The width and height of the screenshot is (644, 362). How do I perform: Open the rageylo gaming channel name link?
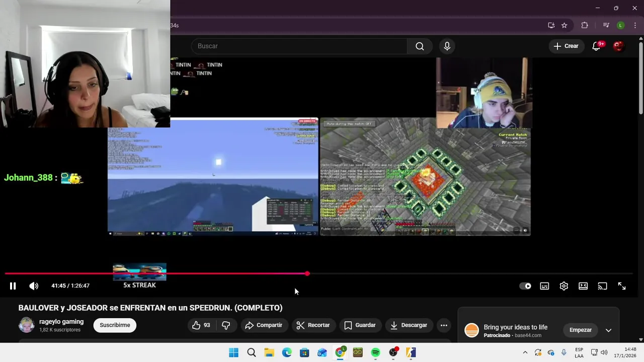(x=61, y=322)
